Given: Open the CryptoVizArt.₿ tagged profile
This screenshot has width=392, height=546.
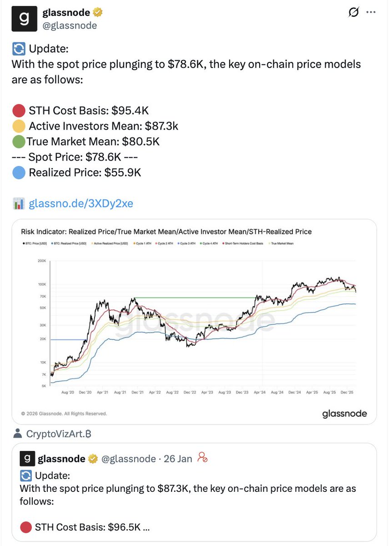Looking at the screenshot, I should point(59,434).
